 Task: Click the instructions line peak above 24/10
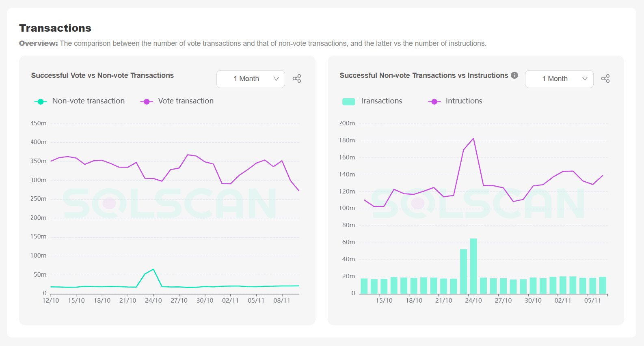(x=473, y=138)
